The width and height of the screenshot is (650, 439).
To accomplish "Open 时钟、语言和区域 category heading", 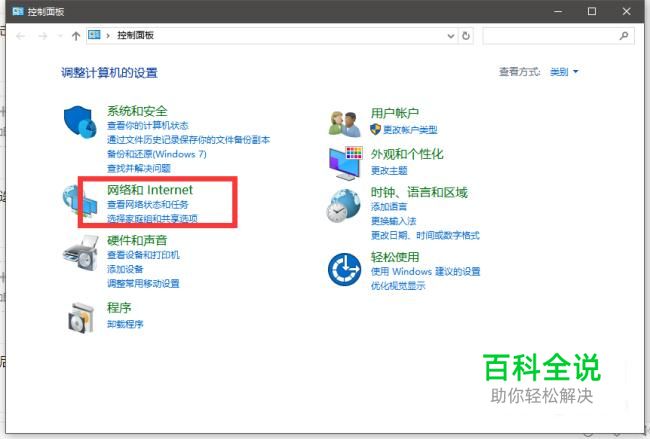I will pyautogui.click(x=419, y=192).
